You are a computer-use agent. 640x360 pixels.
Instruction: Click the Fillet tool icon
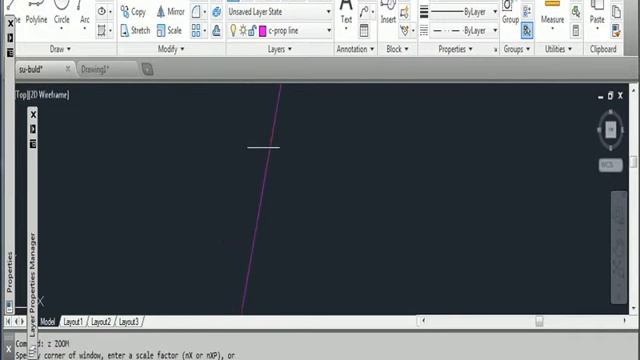point(196,12)
